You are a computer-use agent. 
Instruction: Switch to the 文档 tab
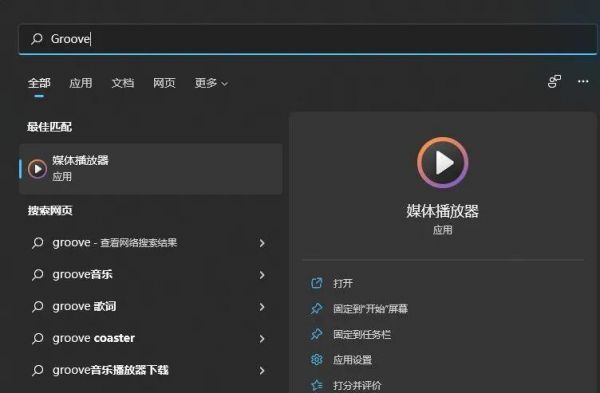pyautogui.click(x=122, y=83)
